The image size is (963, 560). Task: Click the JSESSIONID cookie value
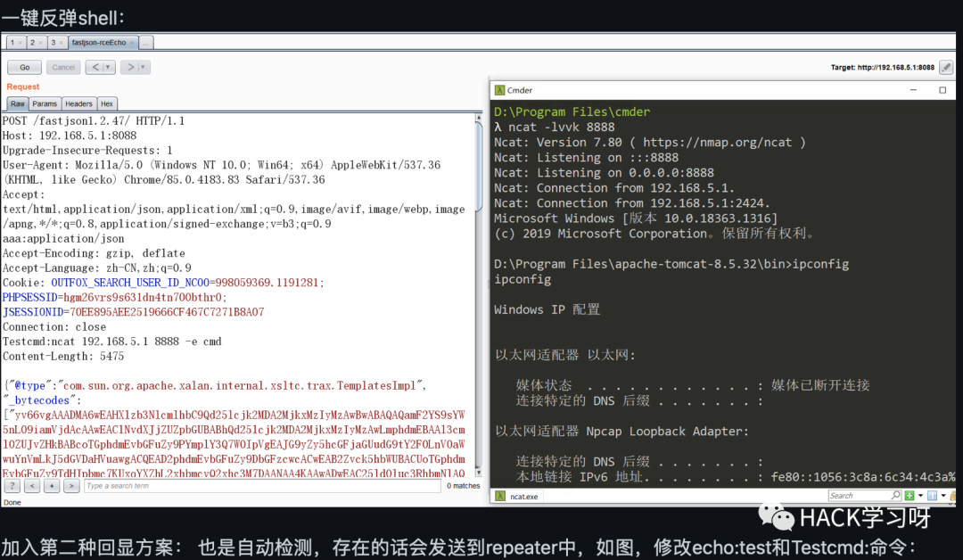[x=167, y=312]
